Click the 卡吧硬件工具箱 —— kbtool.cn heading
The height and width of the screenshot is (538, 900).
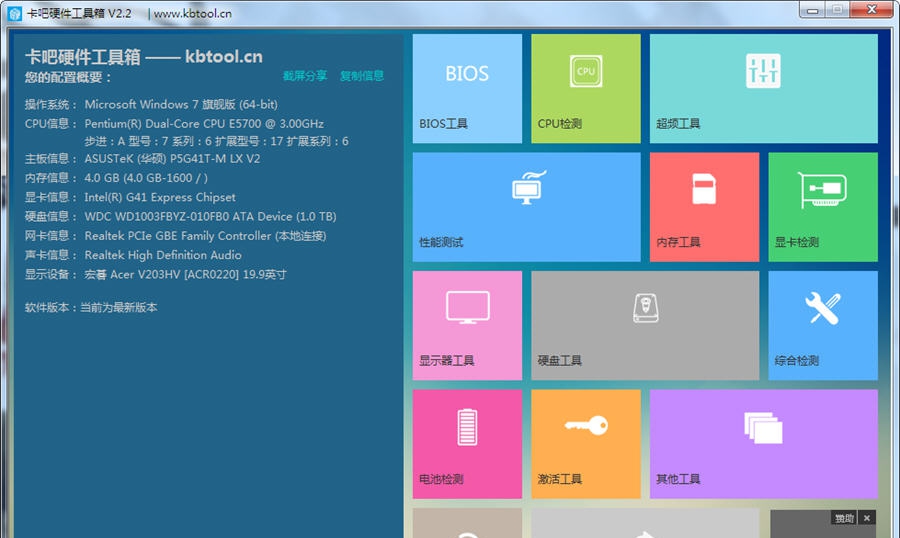(x=143, y=57)
